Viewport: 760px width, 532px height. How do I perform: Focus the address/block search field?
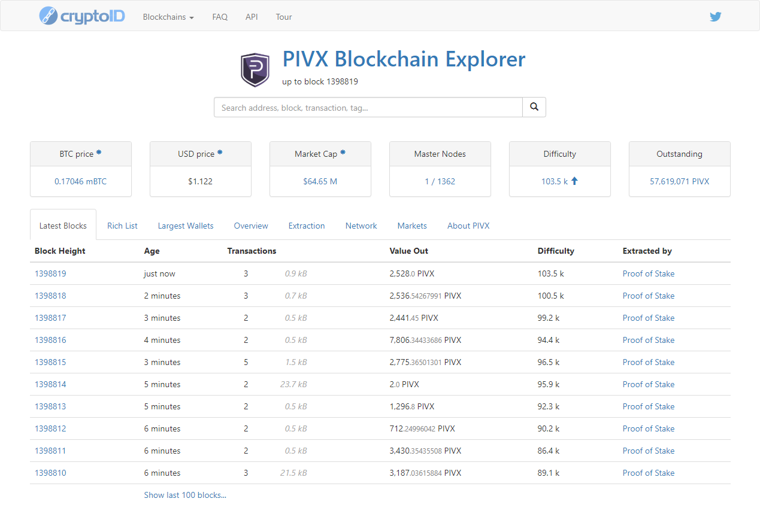tap(368, 107)
